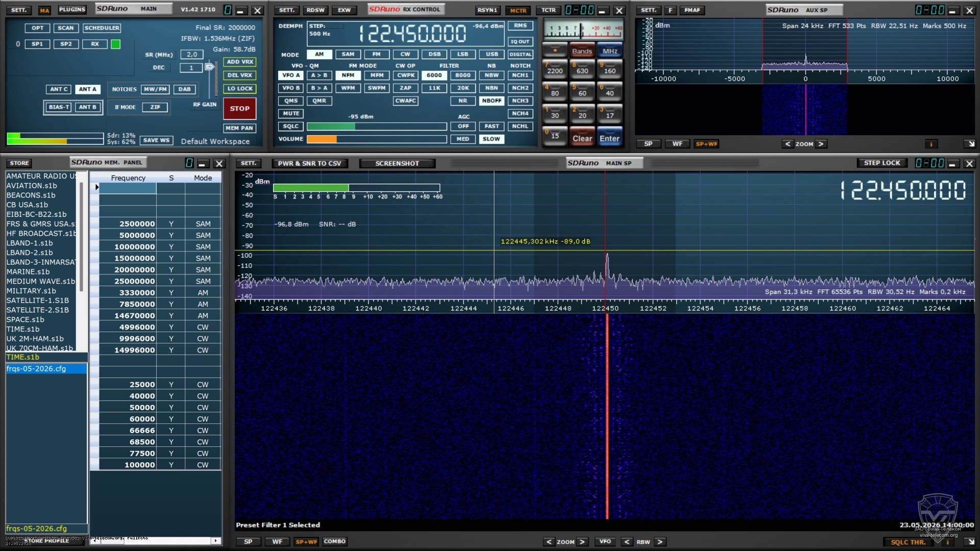Open the SCHEDULER panel
Image resolution: width=980 pixels, height=551 pixels.
[102, 28]
